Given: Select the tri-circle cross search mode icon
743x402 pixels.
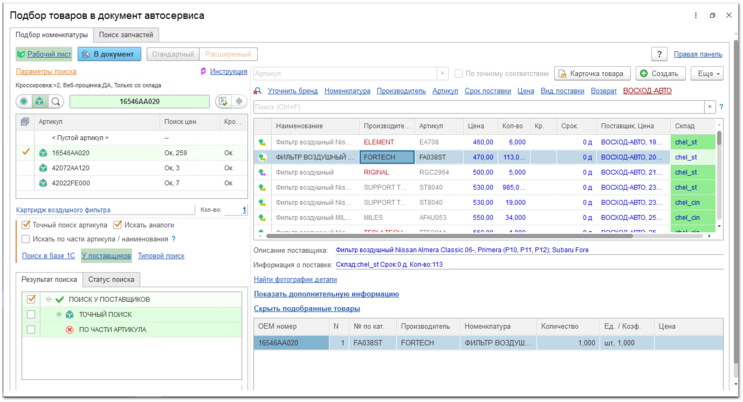Looking at the screenshot, I should point(40,101).
